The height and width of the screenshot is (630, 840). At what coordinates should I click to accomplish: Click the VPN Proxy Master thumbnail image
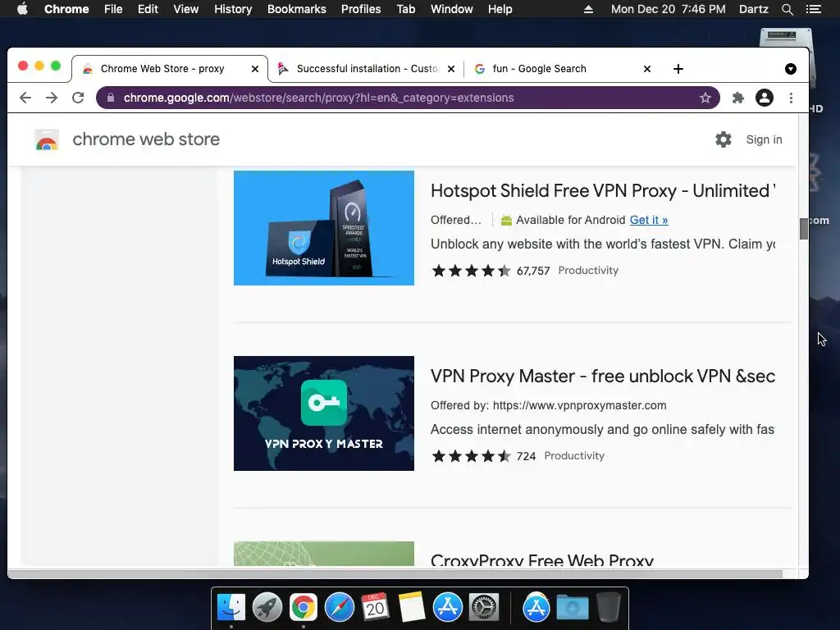(323, 413)
